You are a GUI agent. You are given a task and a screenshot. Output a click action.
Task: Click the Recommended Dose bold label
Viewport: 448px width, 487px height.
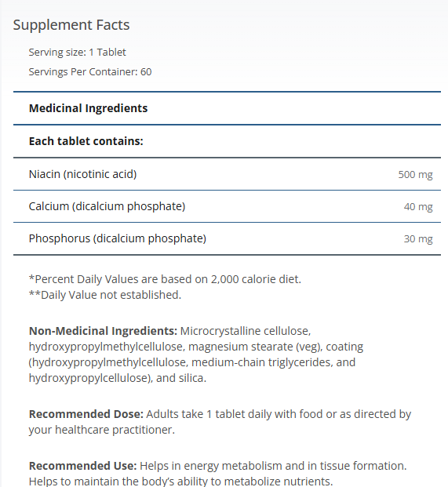(x=86, y=414)
